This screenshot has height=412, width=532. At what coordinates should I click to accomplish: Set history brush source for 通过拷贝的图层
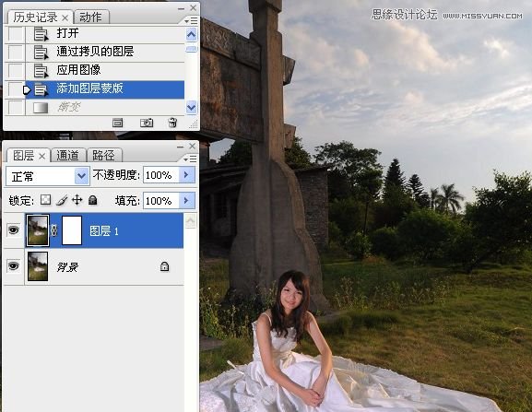[x=16, y=53]
